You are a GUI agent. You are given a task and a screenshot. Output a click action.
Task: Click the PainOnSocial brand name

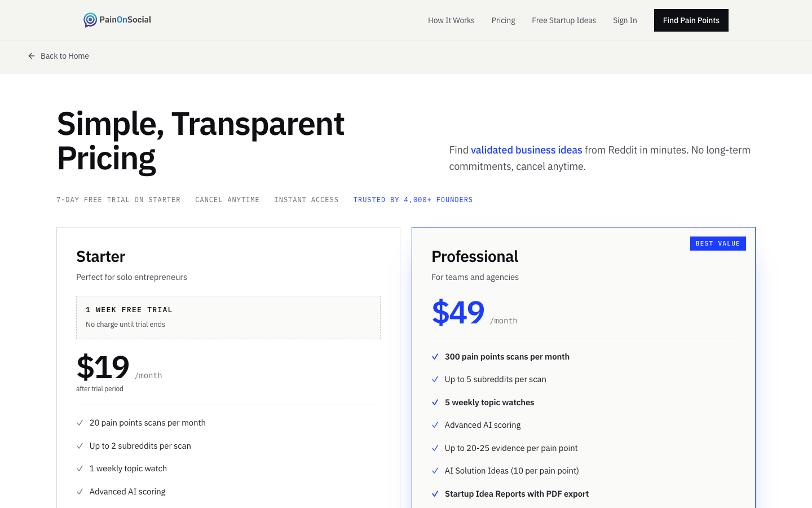tap(125, 20)
